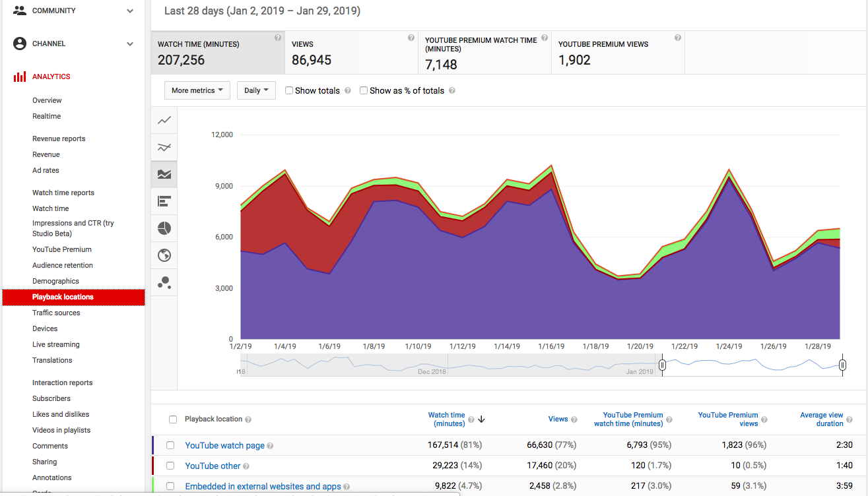Click help icon next to Embedded in external websites

click(347, 487)
